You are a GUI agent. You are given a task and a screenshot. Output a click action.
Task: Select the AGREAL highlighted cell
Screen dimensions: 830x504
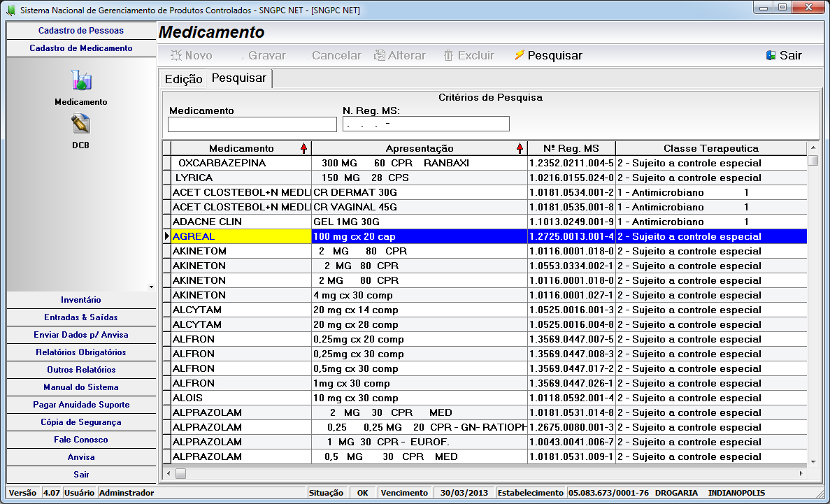(x=241, y=237)
